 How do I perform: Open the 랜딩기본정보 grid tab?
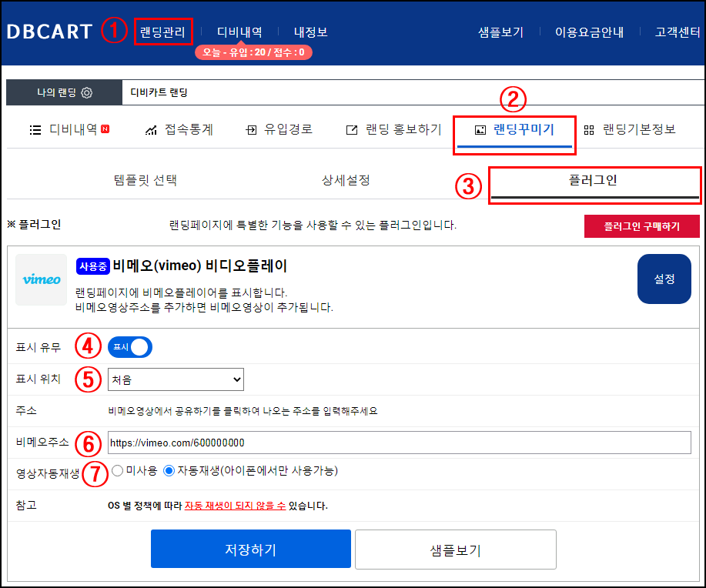click(x=630, y=129)
